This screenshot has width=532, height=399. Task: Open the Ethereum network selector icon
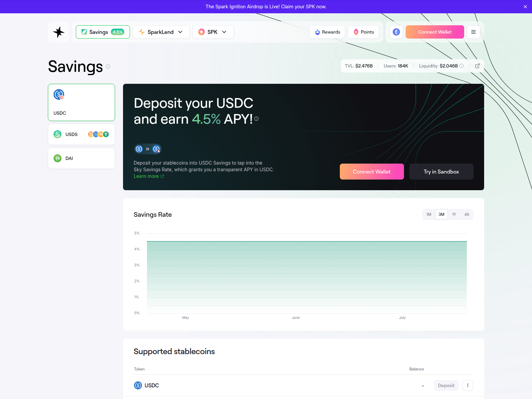[396, 32]
